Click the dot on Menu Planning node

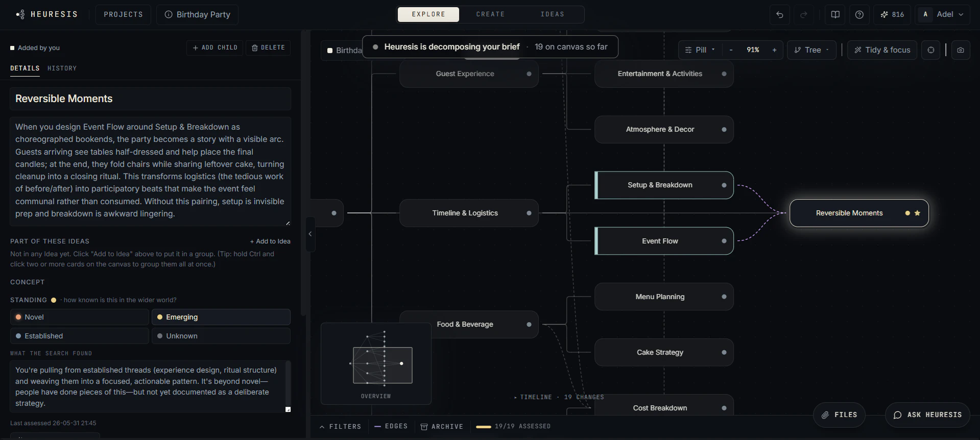pos(724,297)
